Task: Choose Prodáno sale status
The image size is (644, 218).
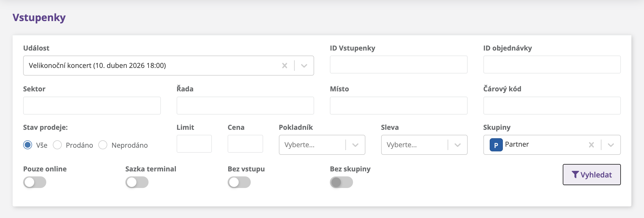Action: (57, 145)
